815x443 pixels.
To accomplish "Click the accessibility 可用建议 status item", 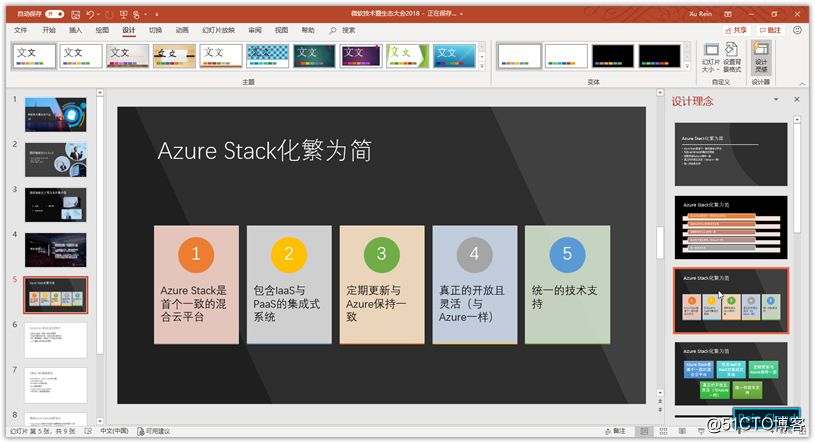I will [154, 431].
